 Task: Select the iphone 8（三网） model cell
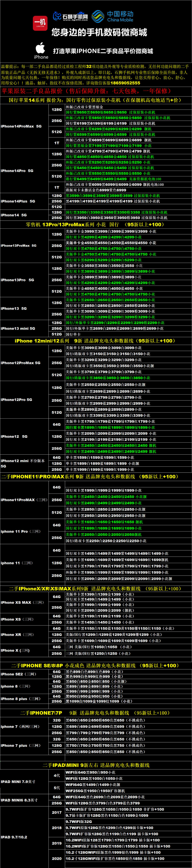[24, 686]
